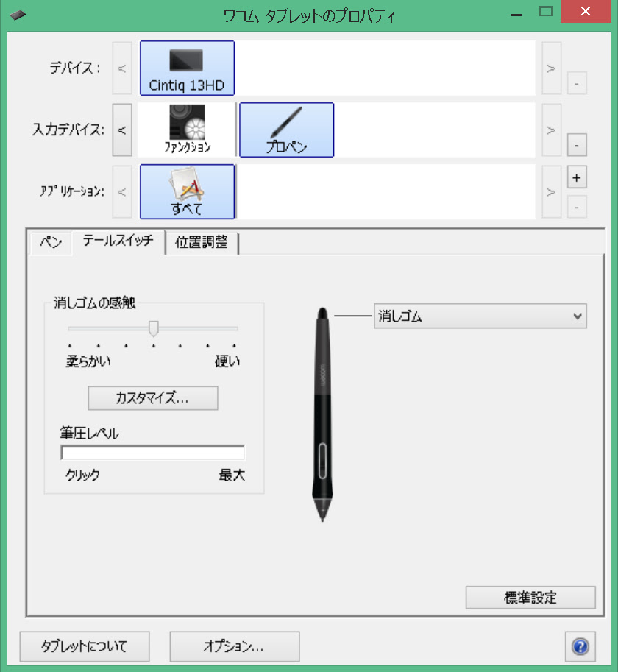Open the オプション... dialog button
This screenshot has width=618, height=672.
[x=234, y=646]
